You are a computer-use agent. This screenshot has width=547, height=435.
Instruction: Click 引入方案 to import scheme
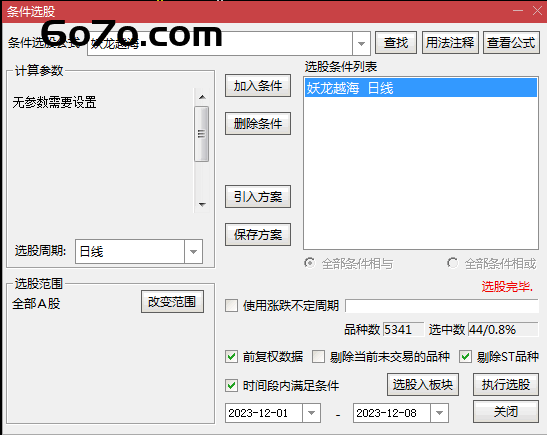click(258, 197)
